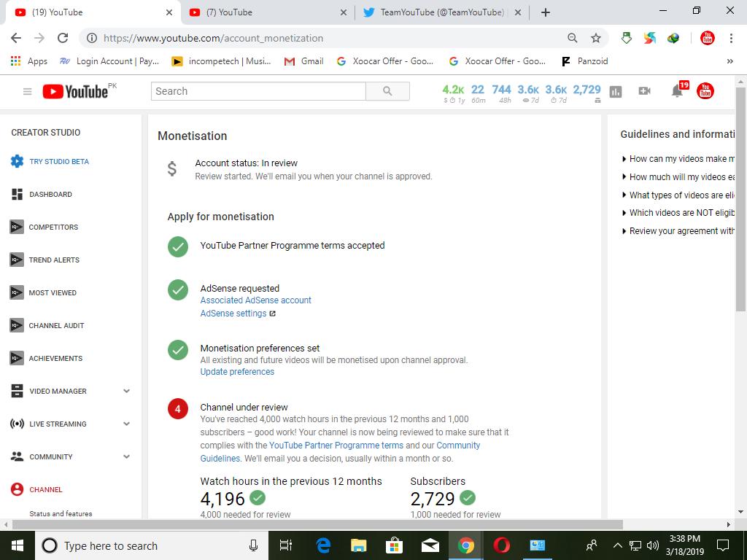Click the browser back arrow

click(16, 38)
